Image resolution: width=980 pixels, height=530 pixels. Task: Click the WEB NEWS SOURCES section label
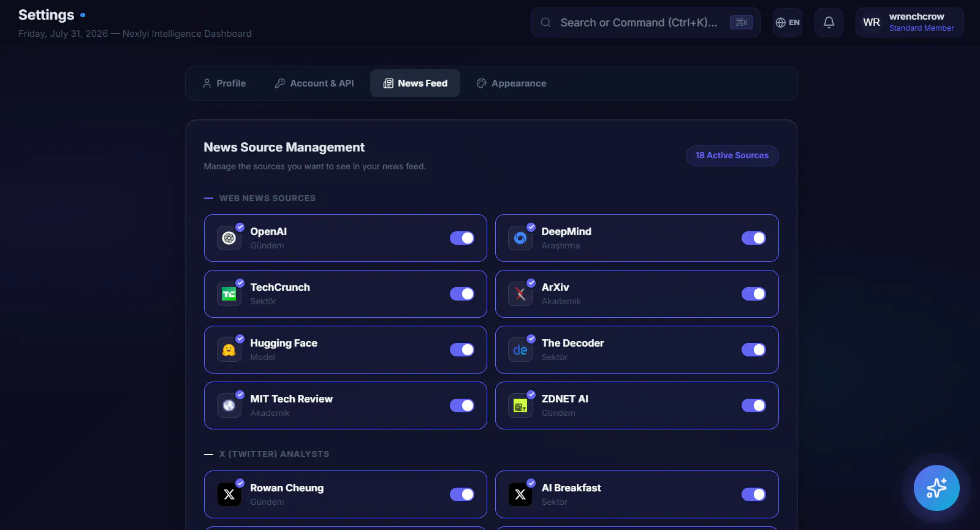(x=267, y=198)
